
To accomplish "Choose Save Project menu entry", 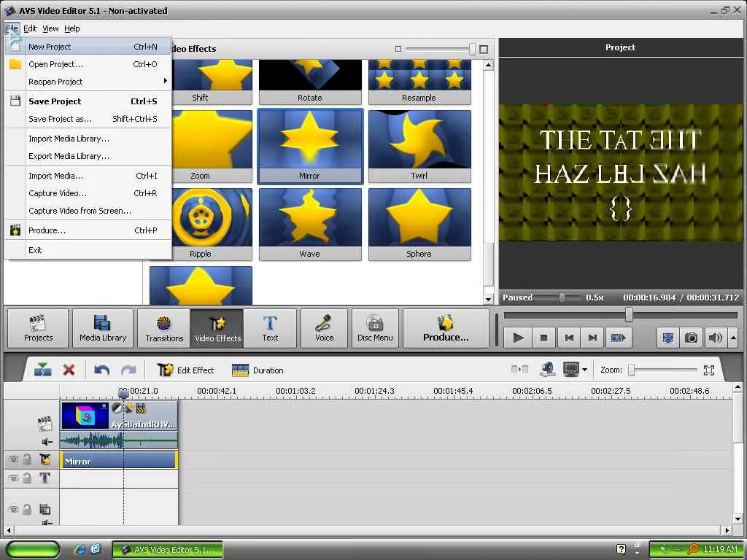I will (88, 101).
